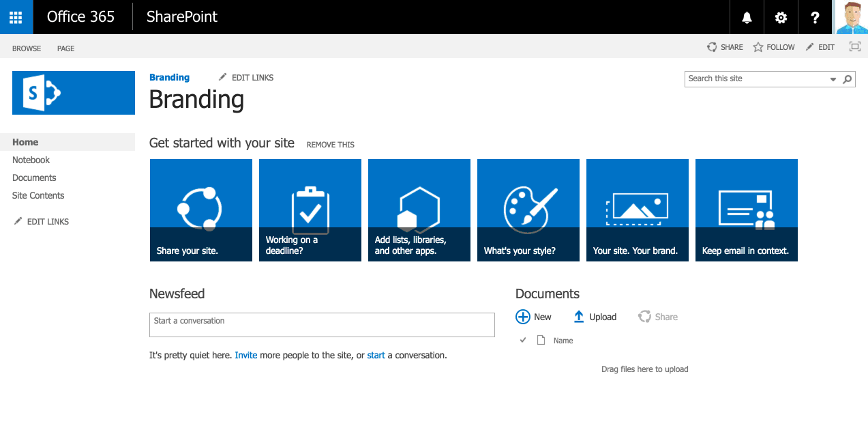Click the Edit pencil in ribbon
Viewport: 868px width, 428px height.
[x=810, y=47]
